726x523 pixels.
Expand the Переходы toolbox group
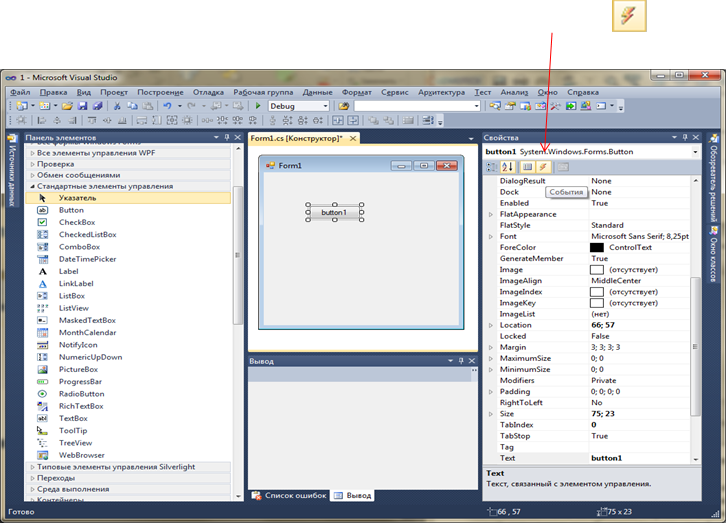point(32,478)
